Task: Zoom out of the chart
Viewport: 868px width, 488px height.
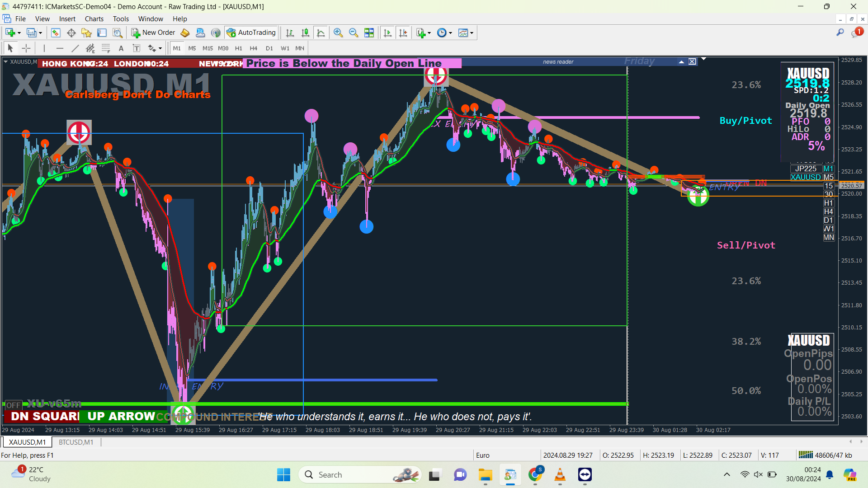Action: pyautogui.click(x=354, y=33)
